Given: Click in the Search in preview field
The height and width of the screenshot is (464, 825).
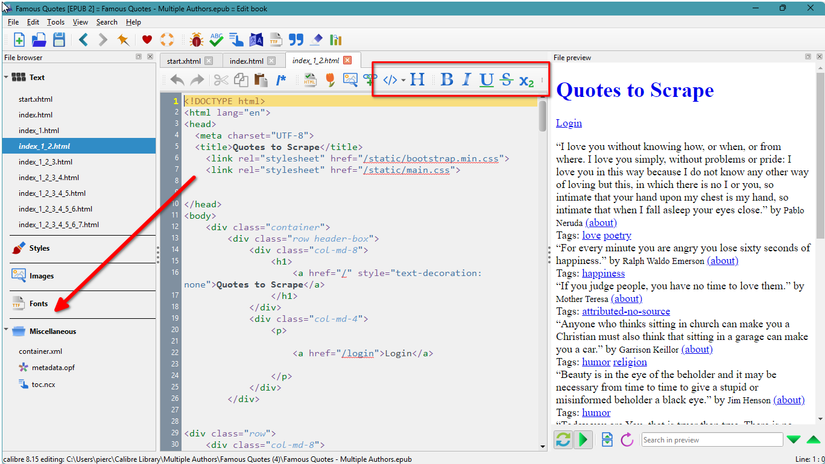Looking at the screenshot, I should (x=712, y=440).
